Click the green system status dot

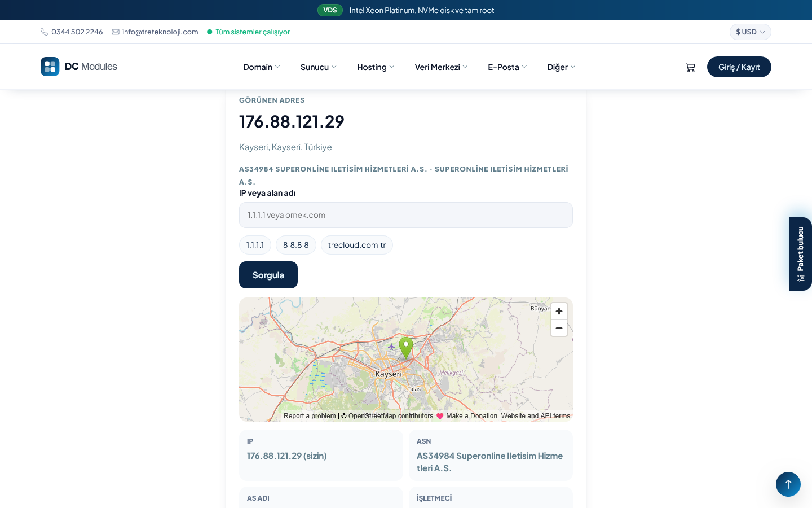(210, 32)
